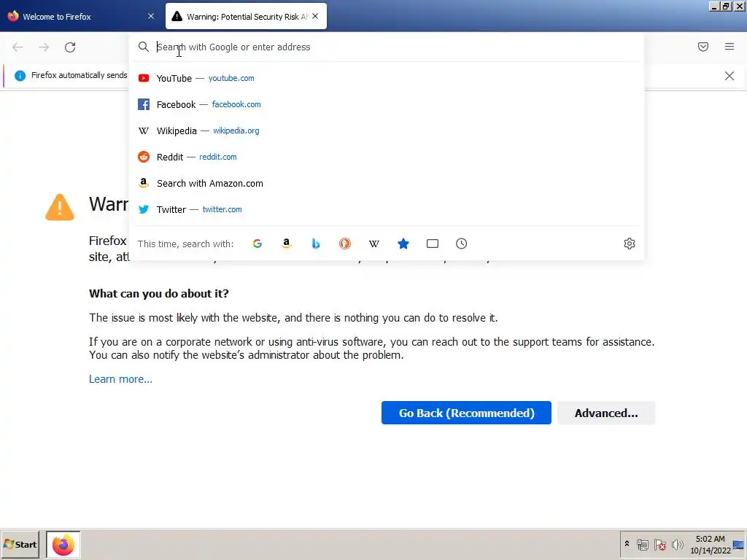Open Action Center flag tray icon
Image resolution: width=747 pixels, height=560 pixels.
pos(659,544)
